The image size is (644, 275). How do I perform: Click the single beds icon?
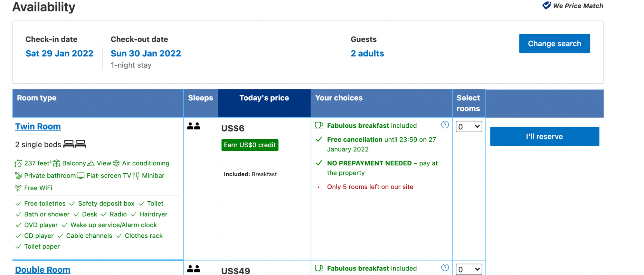click(x=74, y=144)
